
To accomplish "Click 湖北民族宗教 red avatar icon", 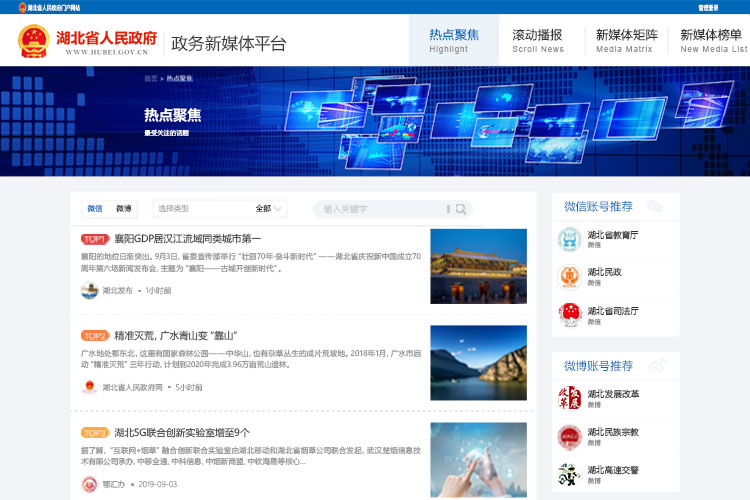I will [x=569, y=437].
